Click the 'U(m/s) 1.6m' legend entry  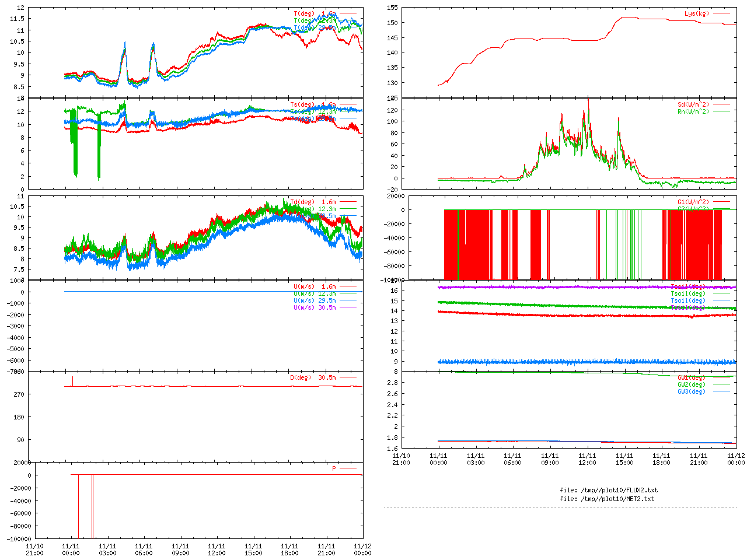315,286
